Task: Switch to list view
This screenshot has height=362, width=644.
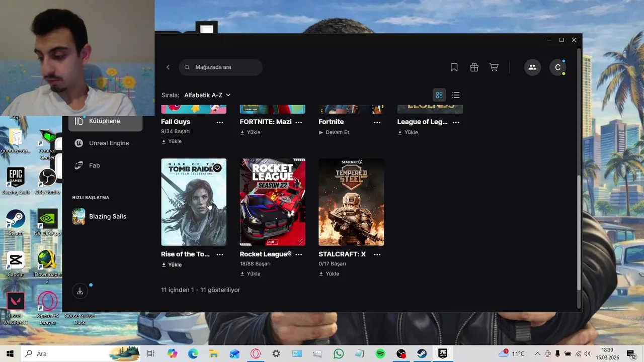Action: (456, 95)
